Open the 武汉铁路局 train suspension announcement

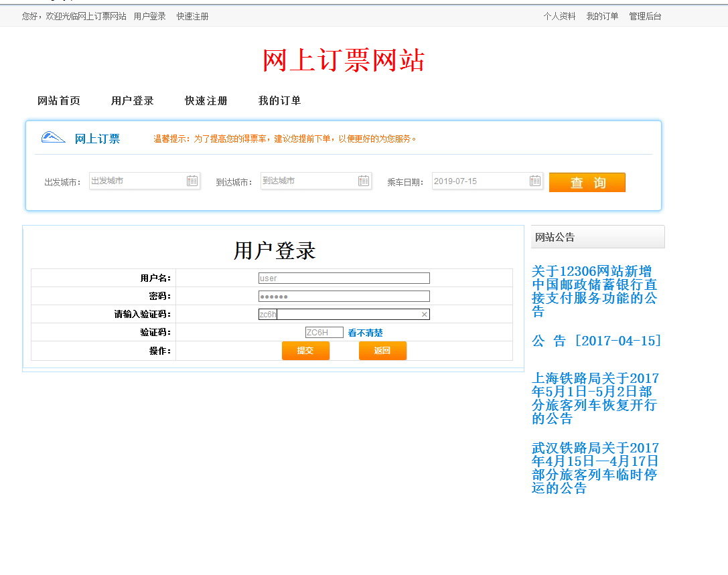[x=595, y=468]
